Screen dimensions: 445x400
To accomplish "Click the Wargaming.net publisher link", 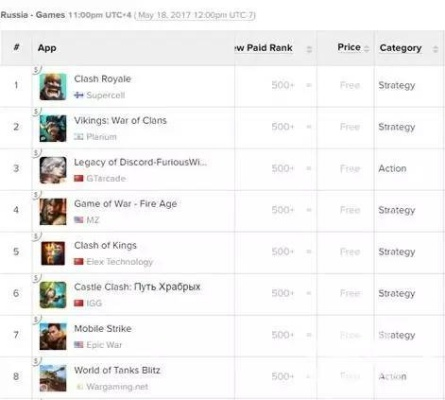I will pos(117,387).
